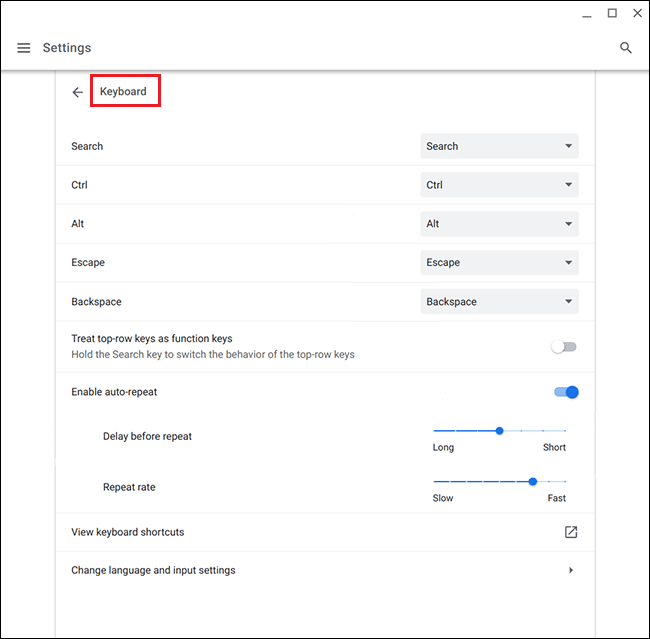Click the Delay before repeat slider handle
The height and width of the screenshot is (639, 650).
500,431
